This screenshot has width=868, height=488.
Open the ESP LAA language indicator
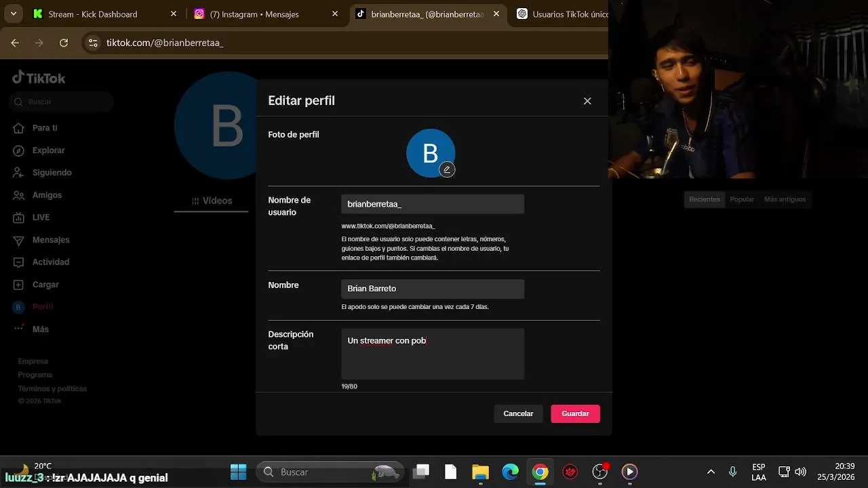point(759,472)
